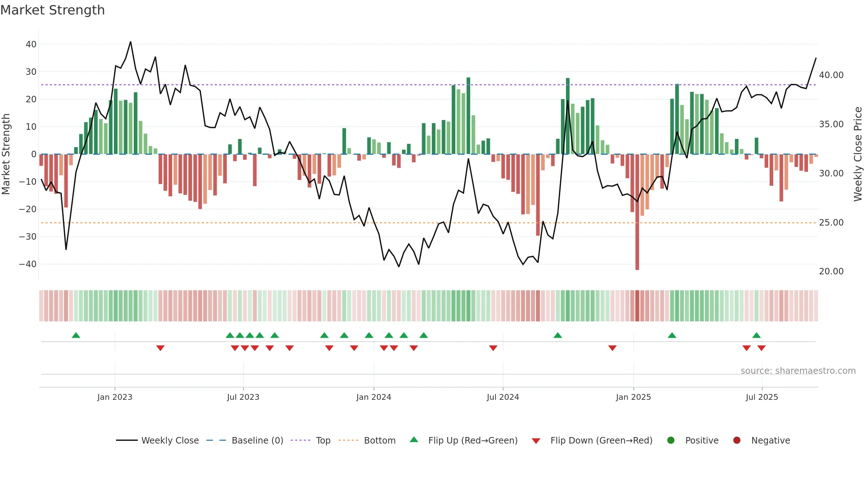The image size is (868, 488).
Task: Click the tallest red bar reaching below −40
Action: click(x=637, y=212)
